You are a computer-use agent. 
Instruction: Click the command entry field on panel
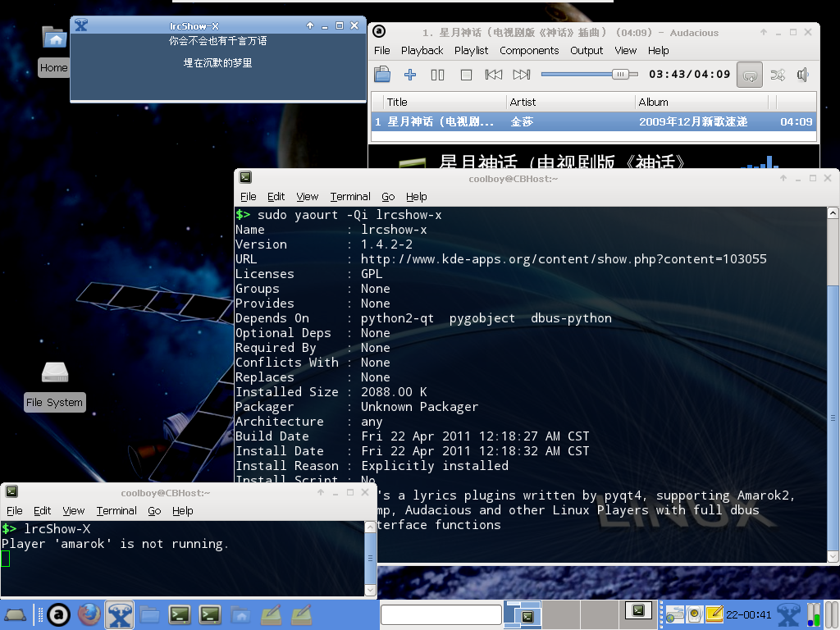click(x=441, y=615)
